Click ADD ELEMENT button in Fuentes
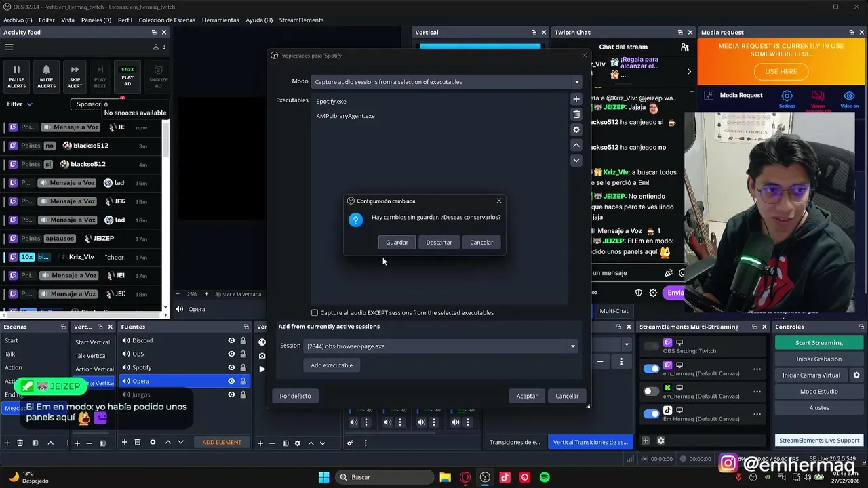The image size is (868, 488). point(222,442)
